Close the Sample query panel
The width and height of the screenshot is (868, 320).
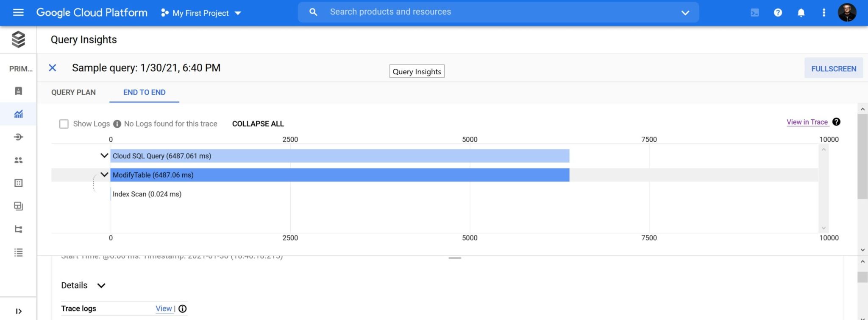53,68
